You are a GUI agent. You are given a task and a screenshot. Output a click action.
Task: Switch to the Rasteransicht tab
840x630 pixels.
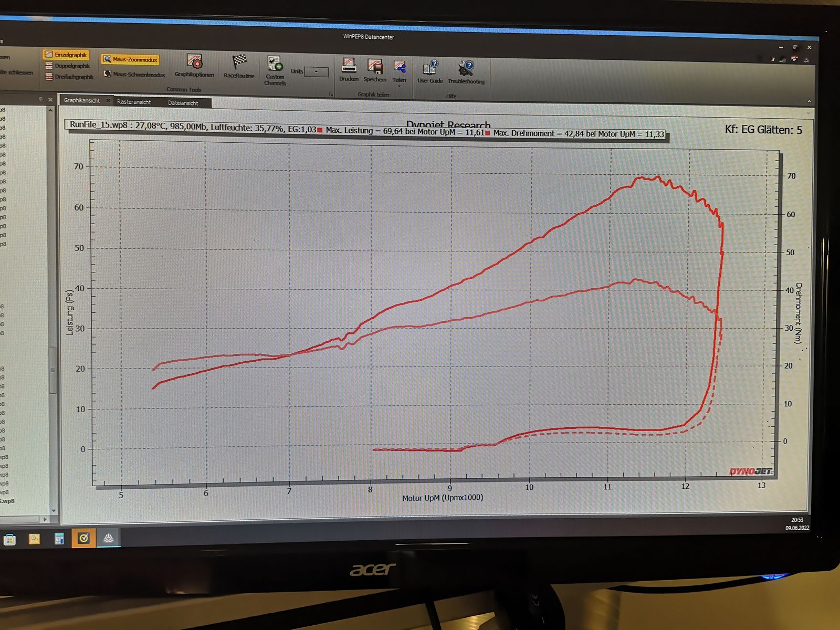(134, 102)
